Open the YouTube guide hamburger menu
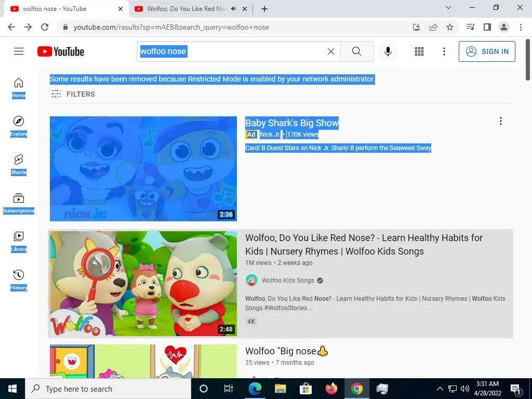 tap(19, 51)
